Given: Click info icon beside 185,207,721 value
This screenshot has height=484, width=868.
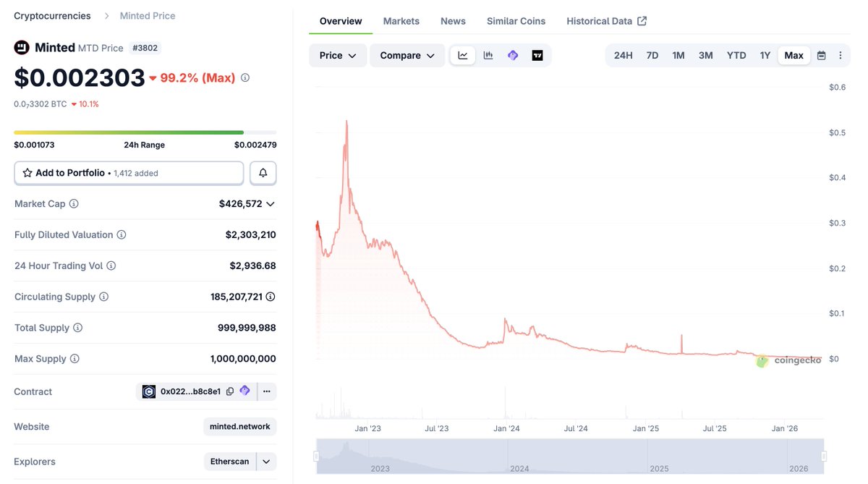Looking at the screenshot, I should (x=271, y=297).
